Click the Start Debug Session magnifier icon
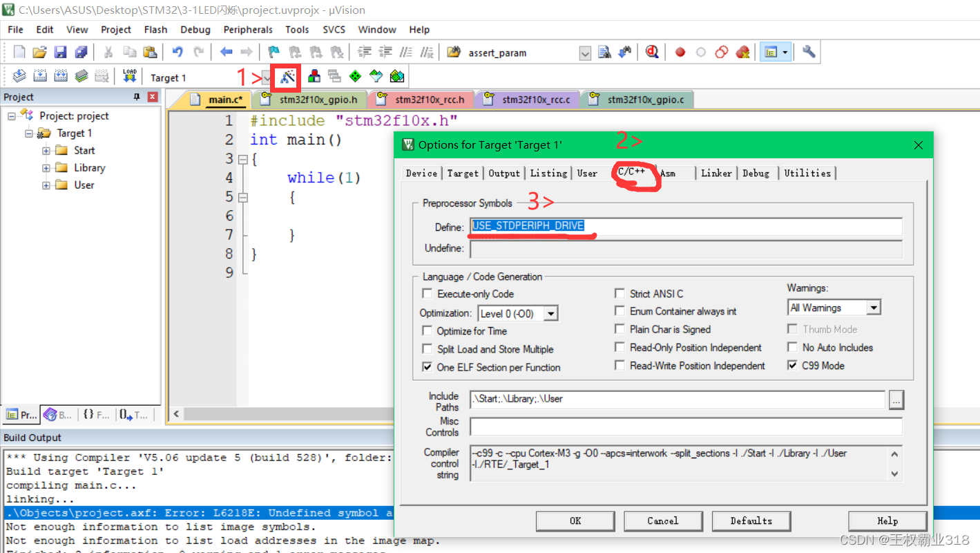This screenshot has width=980, height=553. pyautogui.click(x=651, y=51)
